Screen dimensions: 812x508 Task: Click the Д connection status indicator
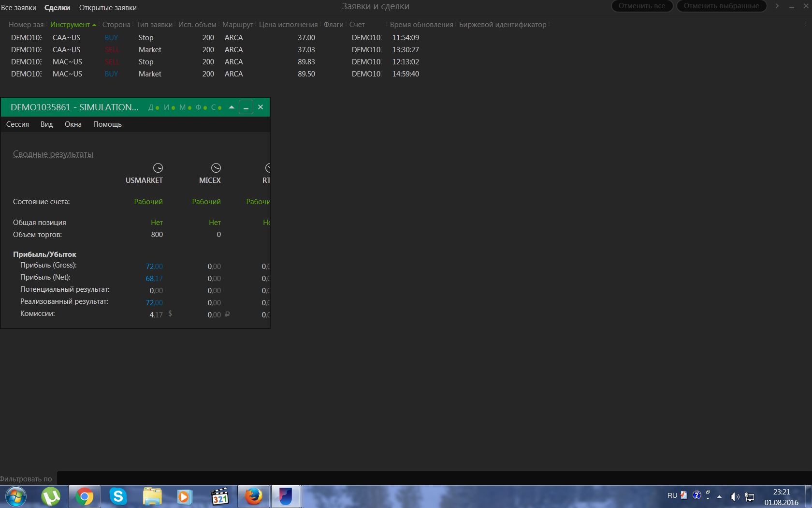(x=154, y=107)
